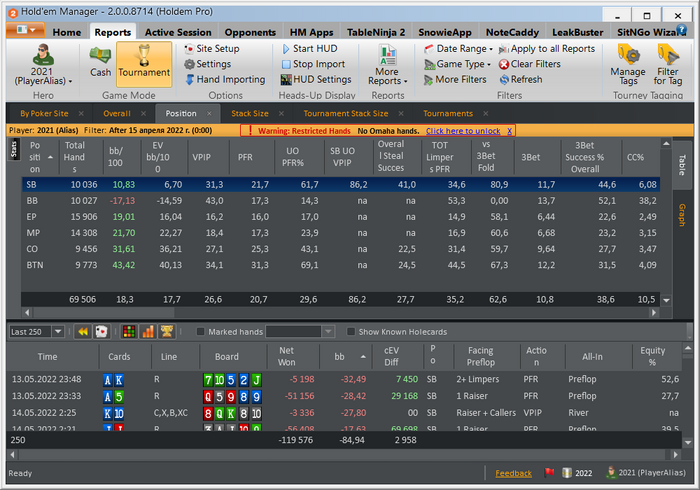
Task: Click the 2022 database status item
Action: [577, 473]
